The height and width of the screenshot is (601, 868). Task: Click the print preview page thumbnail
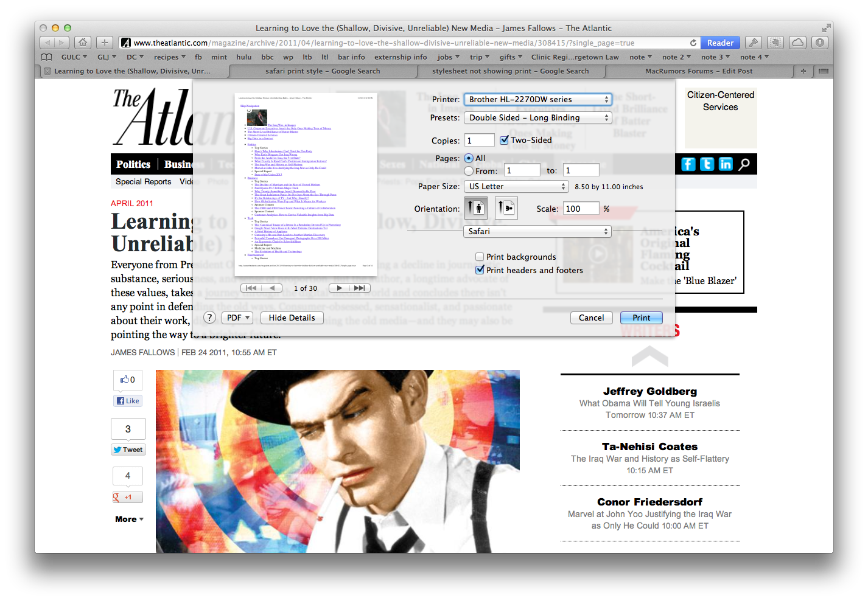click(306, 184)
